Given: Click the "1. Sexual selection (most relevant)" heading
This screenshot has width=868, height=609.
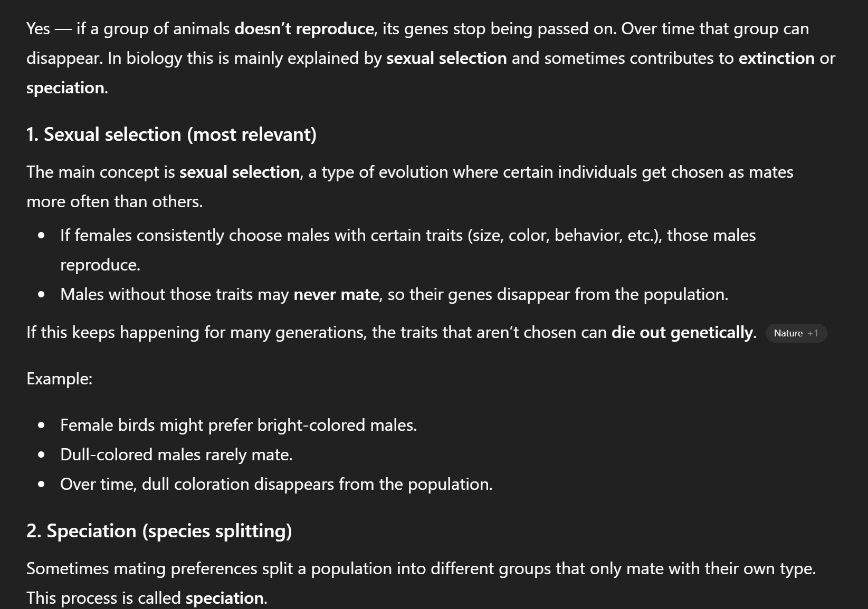Looking at the screenshot, I should pos(171,134).
